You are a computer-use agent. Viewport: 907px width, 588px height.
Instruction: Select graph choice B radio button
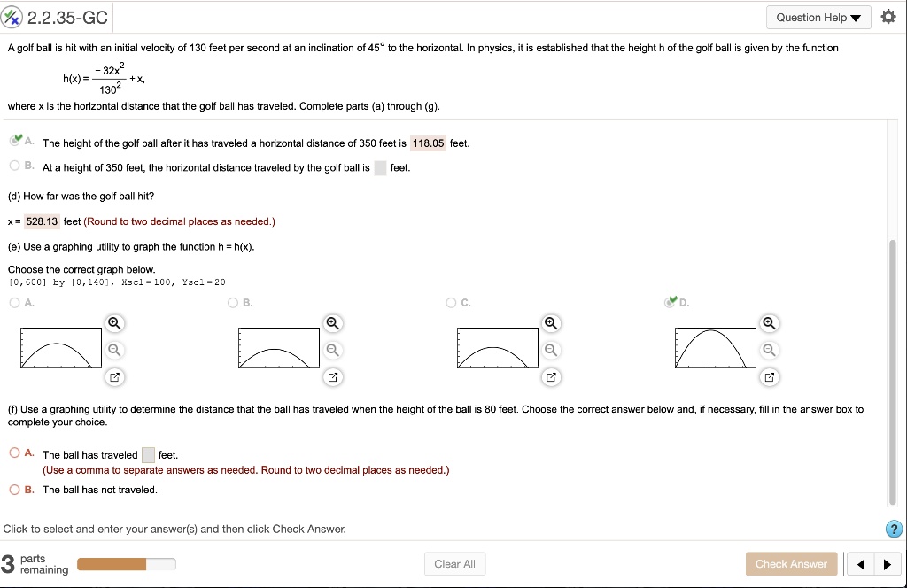point(233,303)
